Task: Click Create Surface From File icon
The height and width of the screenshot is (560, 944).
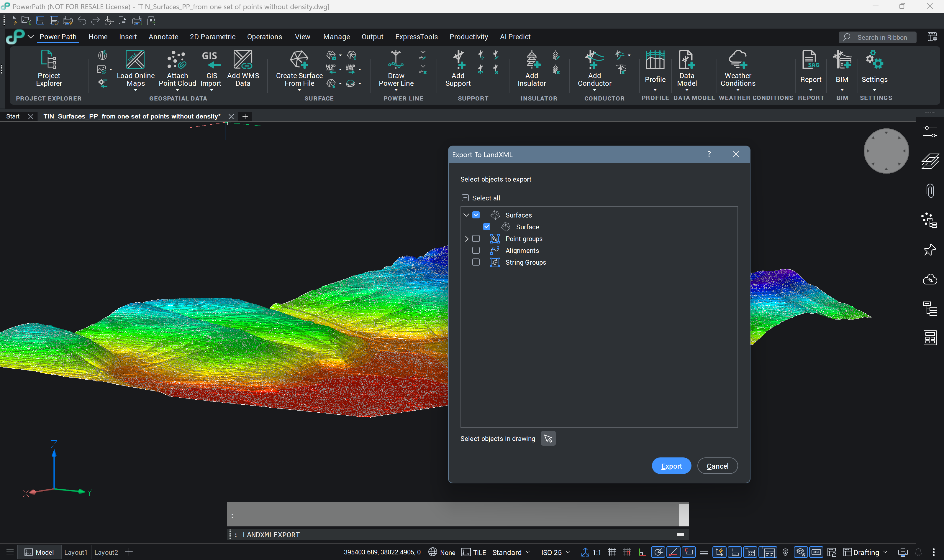Action: tap(299, 60)
